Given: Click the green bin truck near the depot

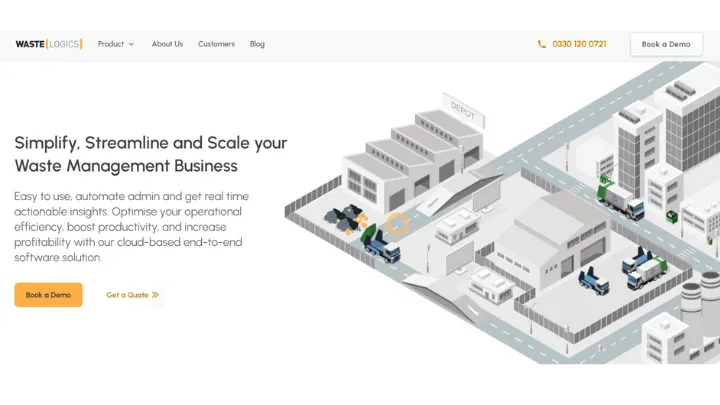Looking at the screenshot, I should (x=380, y=243).
